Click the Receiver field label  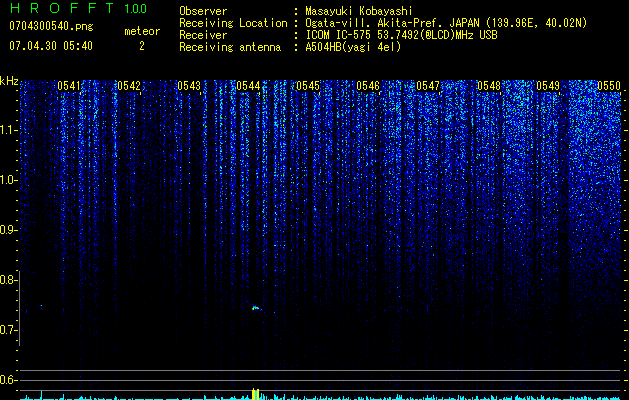[203, 35]
